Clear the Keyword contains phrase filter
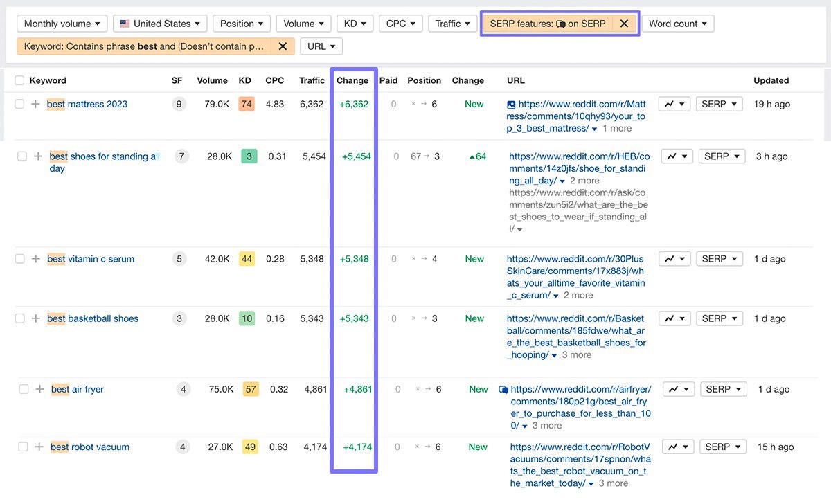Screen dimensions: 831x504 [x=282, y=46]
